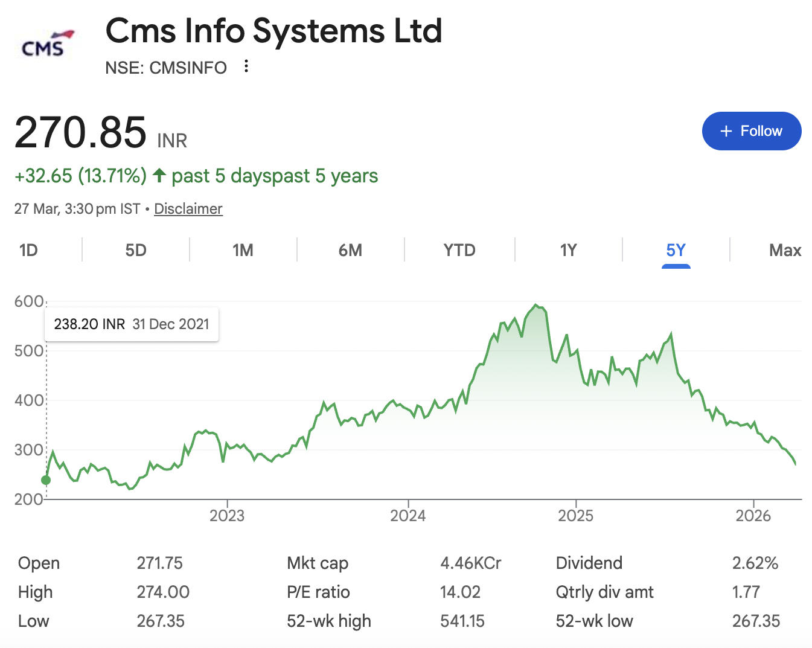Open the Disclaimer link
This screenshot has width=812, height=648.
coord(188,209)
